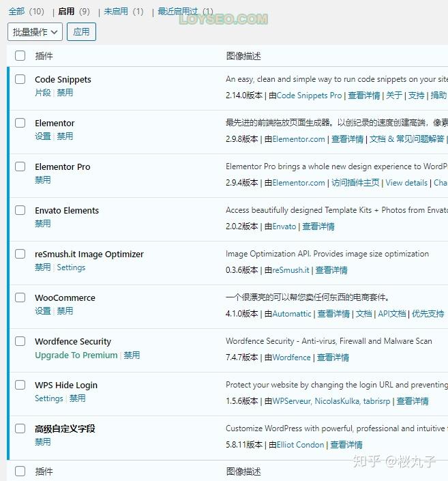The width and height of the screenshot is (448, 481).
Task: Deactivate Elementor Pro via 禁用
Action: [x=43, y=180]
